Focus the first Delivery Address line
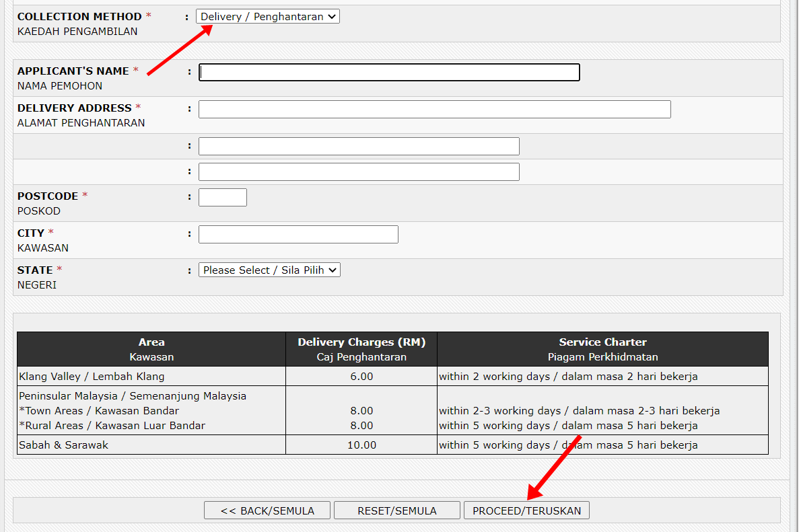Image resolution: width=799 pixels, height=532 pixels. [434, 110]
